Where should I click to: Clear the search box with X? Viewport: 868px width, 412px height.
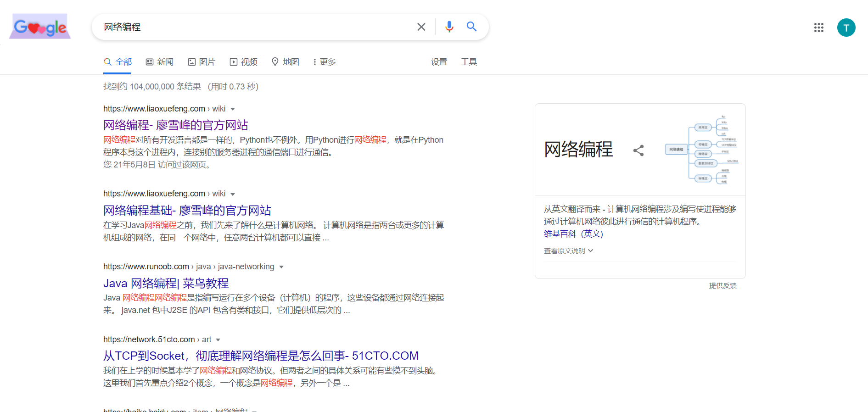tap(421, 27)
